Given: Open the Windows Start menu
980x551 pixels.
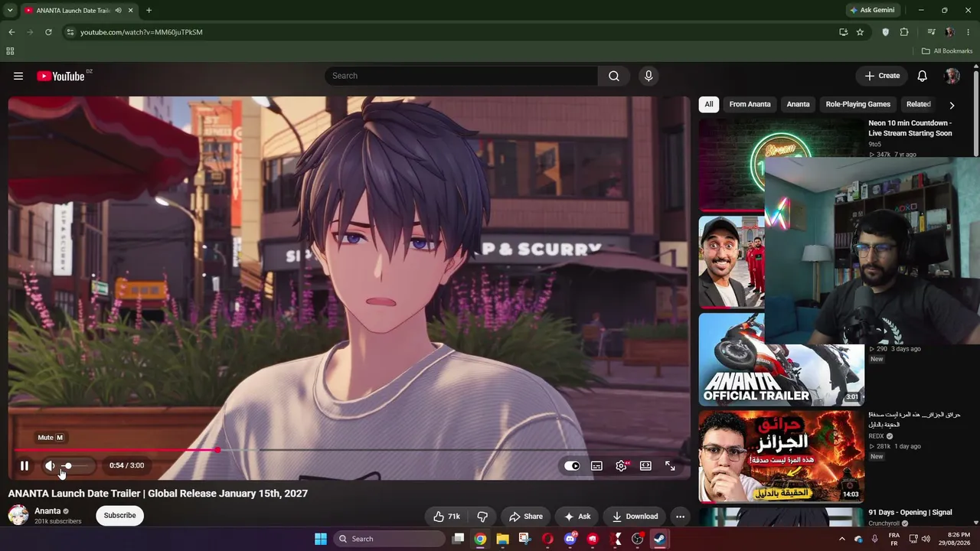Looking at the screenshot, I should (x=321, y=539).
